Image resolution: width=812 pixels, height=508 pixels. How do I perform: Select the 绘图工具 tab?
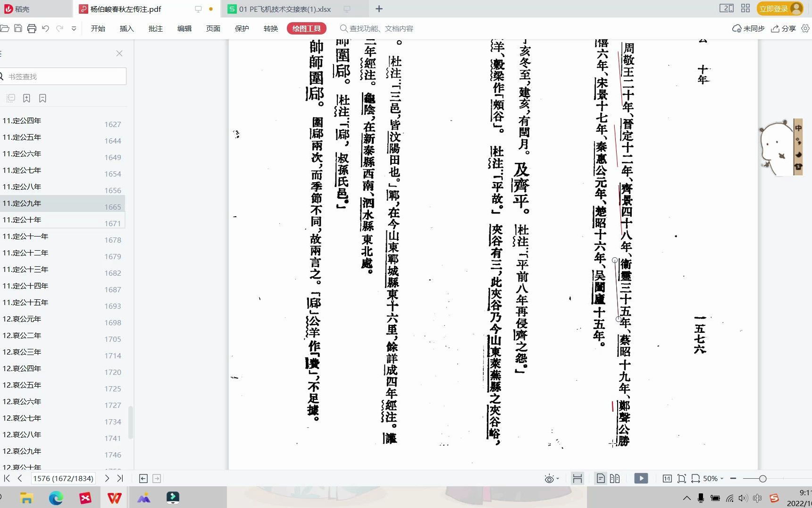pos(307,28)
